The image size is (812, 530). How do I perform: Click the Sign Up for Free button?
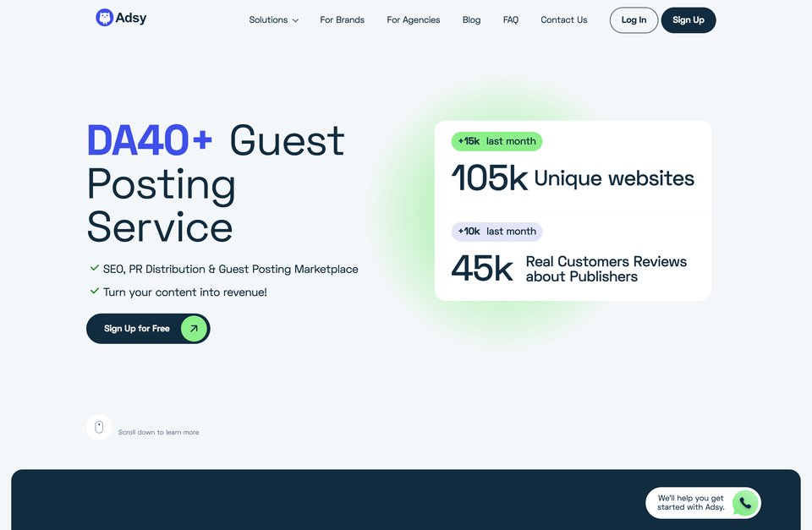pyautogui.click(x=148, y=329)
